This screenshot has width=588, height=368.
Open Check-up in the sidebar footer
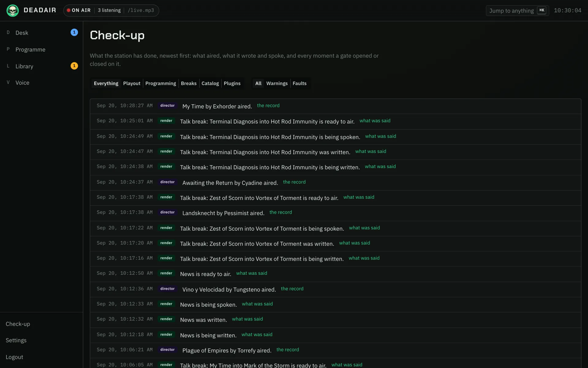click(x=18, y=324)
